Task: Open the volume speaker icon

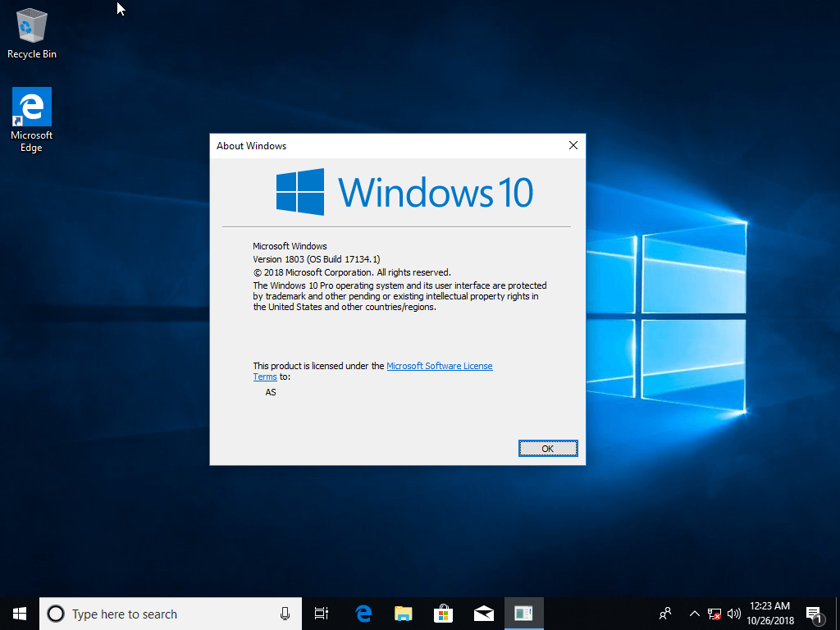Action: pos(734,614)
